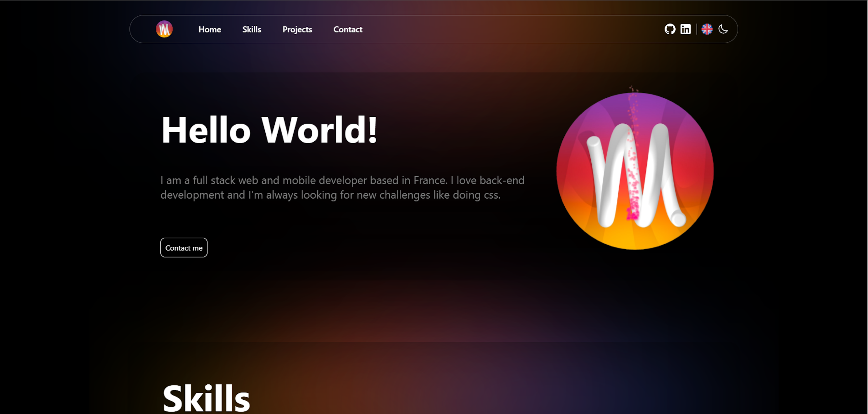This screenshot has height=414, width=868.
Task: Click the small M logo in navbar
Action: click(x=164, y=29)
